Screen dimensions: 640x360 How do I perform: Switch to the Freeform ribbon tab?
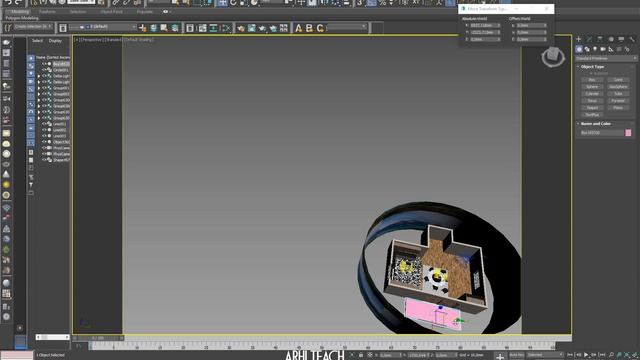(x=47, y=11)
